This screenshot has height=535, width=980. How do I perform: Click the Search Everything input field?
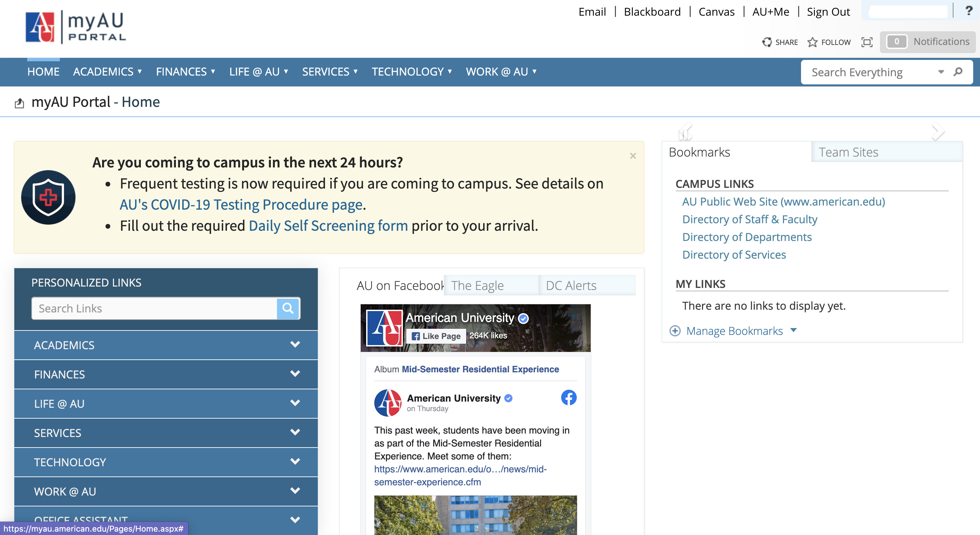coord(871,72)
